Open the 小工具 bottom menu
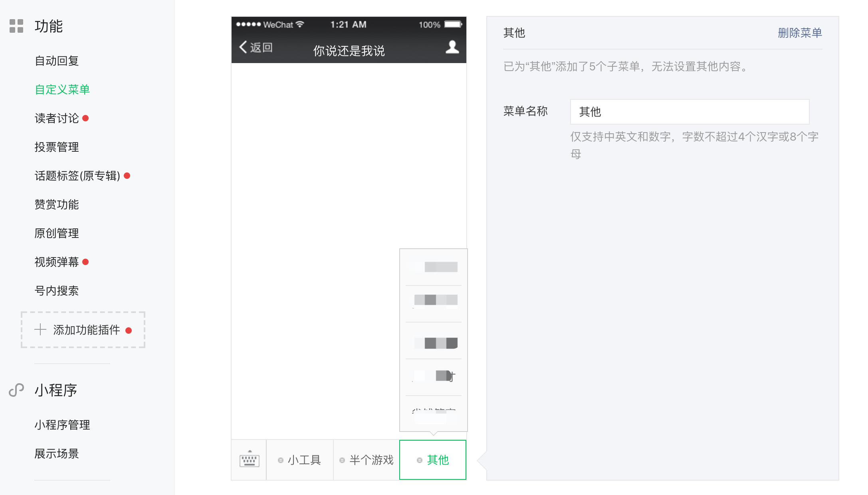The image size is (868, 495). click(300, 460)
